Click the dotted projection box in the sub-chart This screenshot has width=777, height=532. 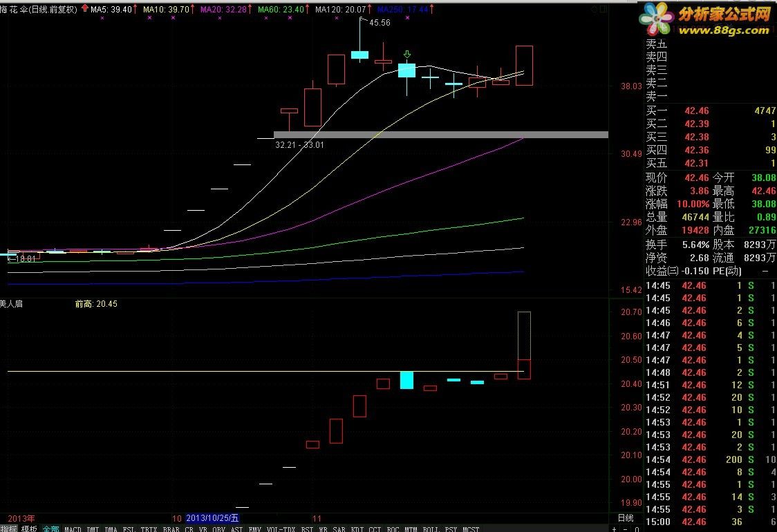tap(524, 335)
